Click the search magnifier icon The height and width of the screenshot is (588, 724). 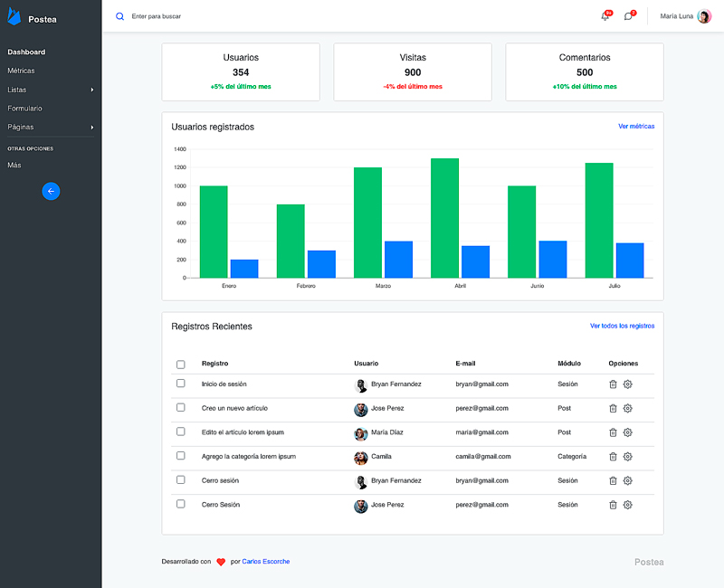tap(119, 16)
